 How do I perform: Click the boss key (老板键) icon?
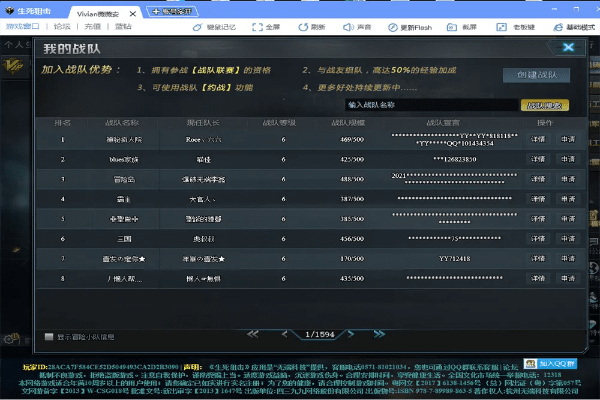501,27
